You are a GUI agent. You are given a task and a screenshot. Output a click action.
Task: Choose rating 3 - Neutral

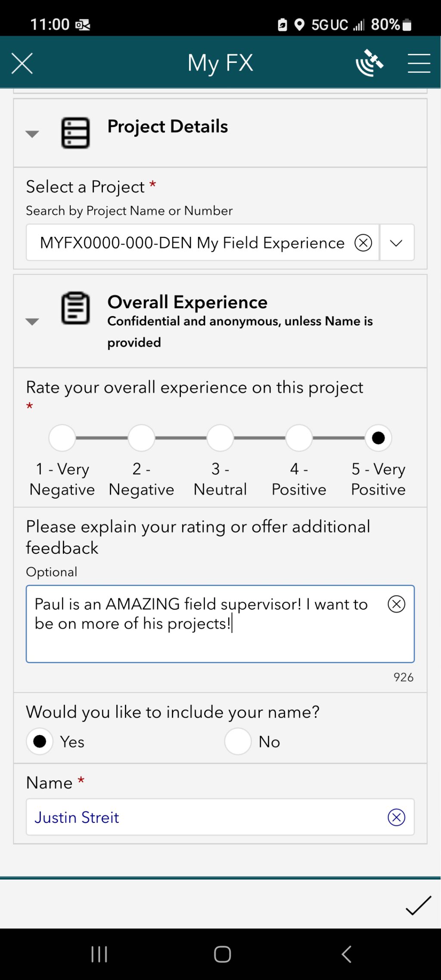coord(220,438)
